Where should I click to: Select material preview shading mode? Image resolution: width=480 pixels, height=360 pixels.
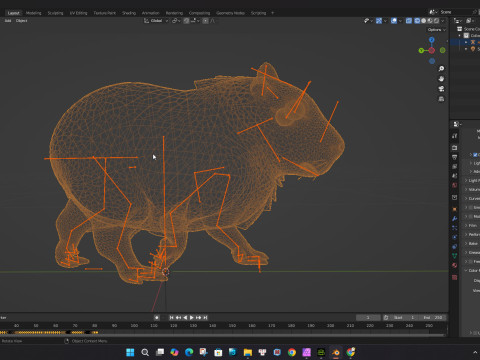tap(430, 21)
